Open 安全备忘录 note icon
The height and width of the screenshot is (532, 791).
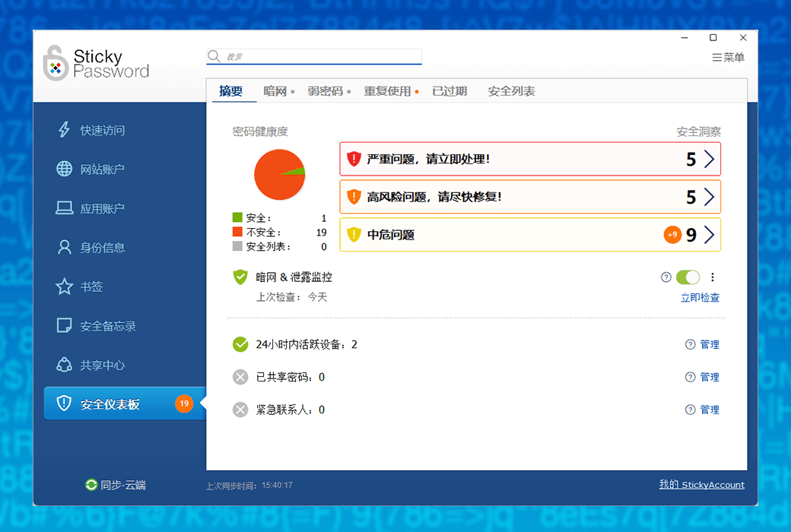tap(64, 325)
